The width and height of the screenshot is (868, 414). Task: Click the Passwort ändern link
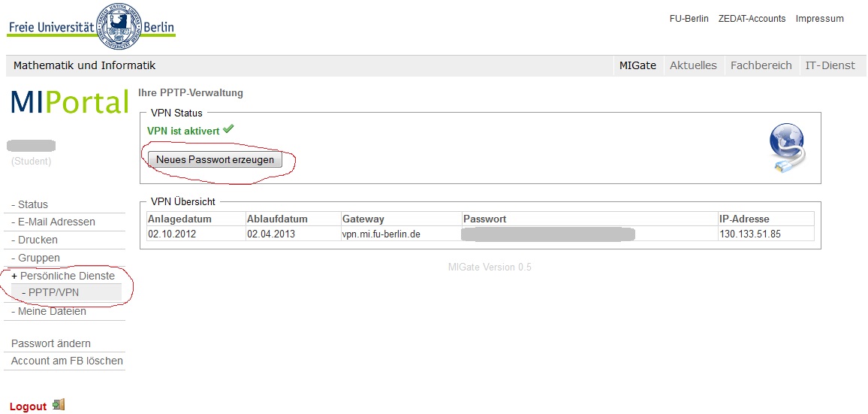click(x=51, y=343)
